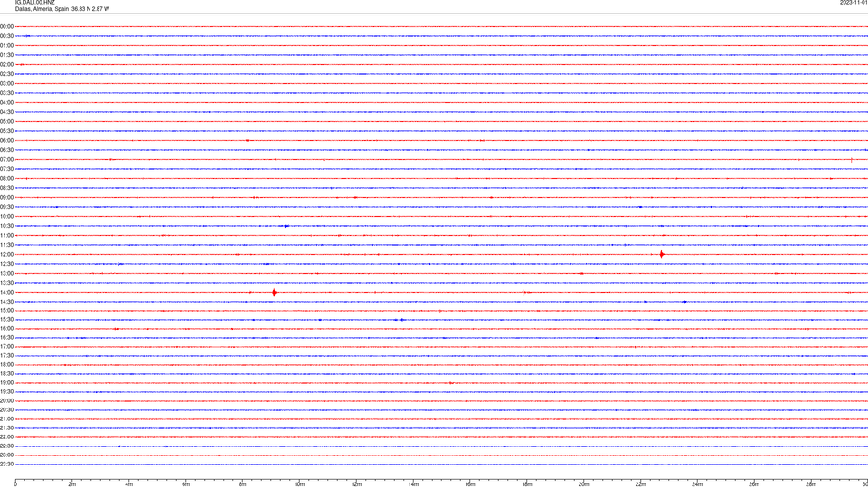Click the spike at the end of the 07:00 trace
The width and height of the screenshot is (868, 488).
tap(852, 160)
